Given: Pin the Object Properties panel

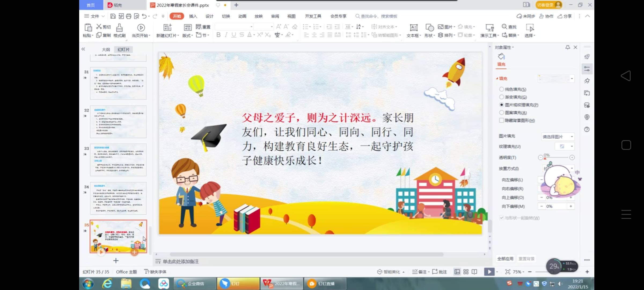Looking at the screenshot, I should point(568,47).
